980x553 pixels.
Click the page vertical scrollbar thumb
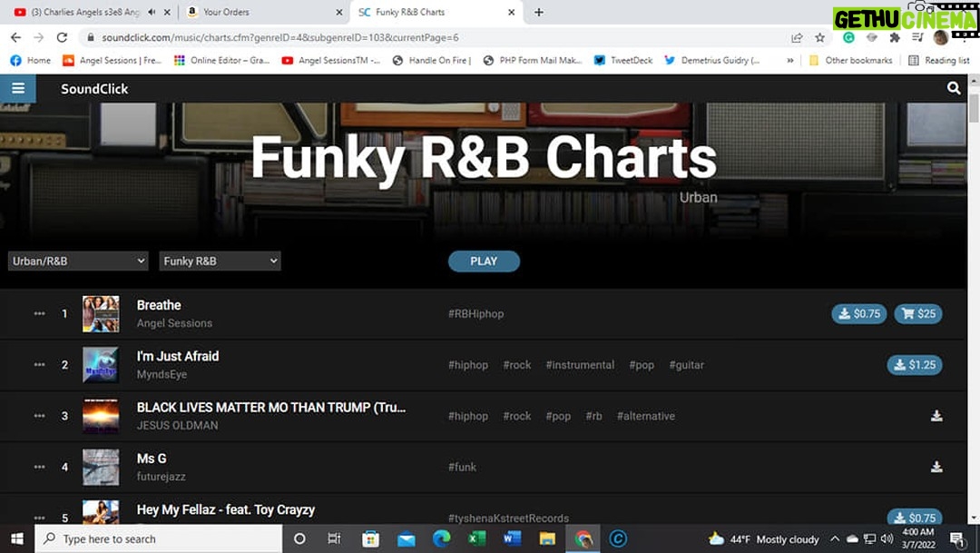coord(973,106)
